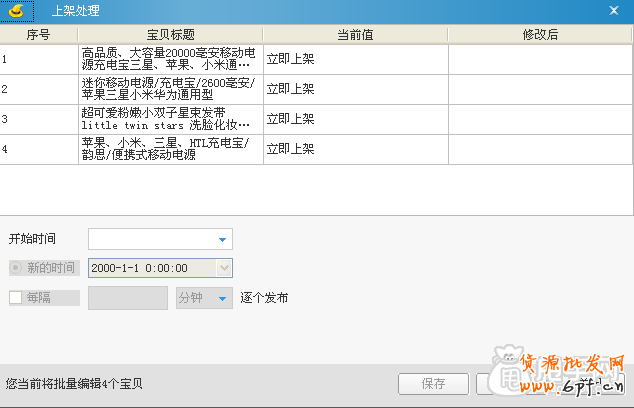Screen dimensions: 634x408
Task: Click 立即上架 value in row 4
Action: click(290, 149)
